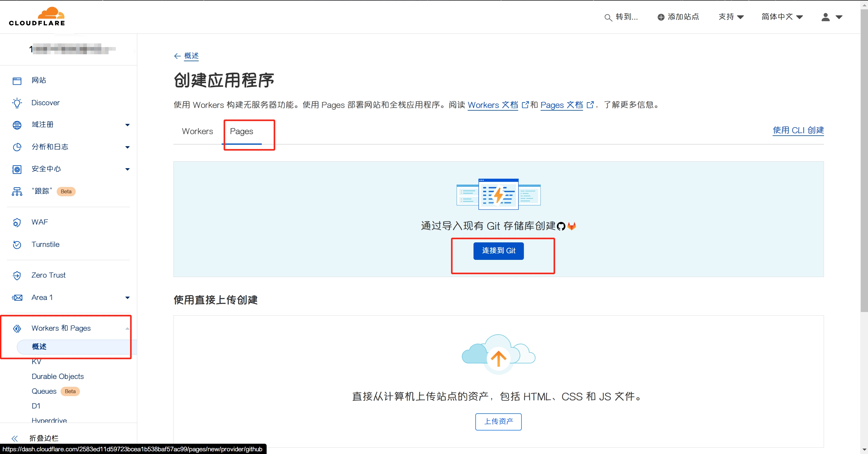Click the search magnifier icon

608,17
